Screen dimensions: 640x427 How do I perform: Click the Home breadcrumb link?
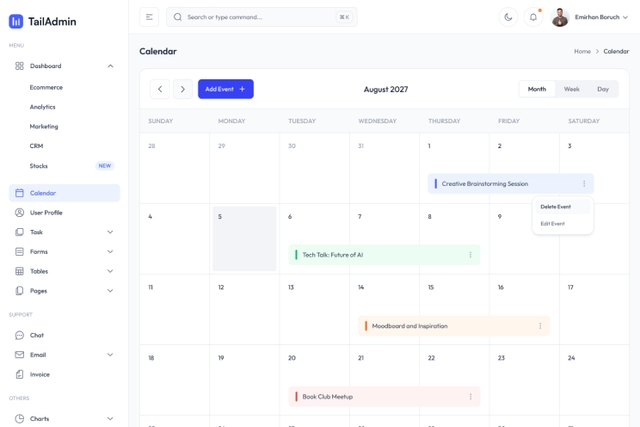click(x=582, y=51)
